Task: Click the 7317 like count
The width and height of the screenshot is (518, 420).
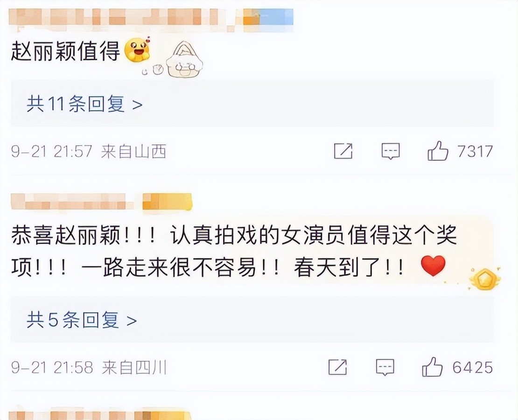Action: (475, 151)
